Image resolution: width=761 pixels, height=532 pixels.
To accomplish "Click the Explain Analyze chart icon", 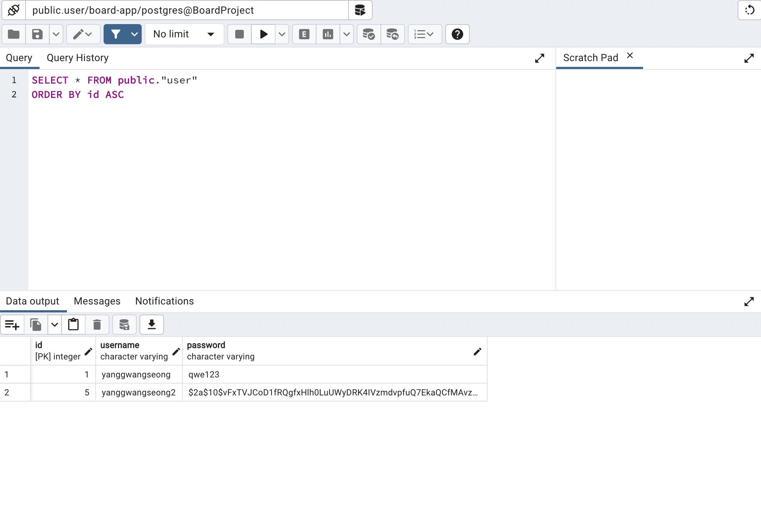I will pos(328,34).
